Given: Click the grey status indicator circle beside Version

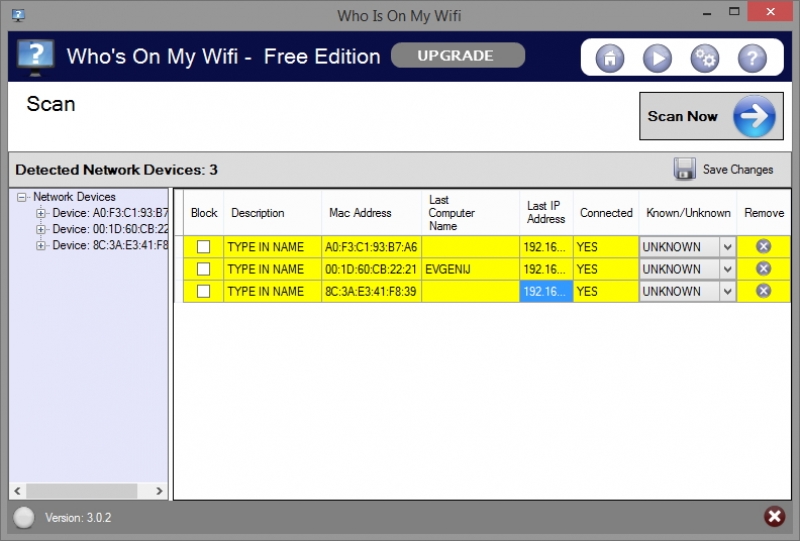Looking at the screenshot, I should coord(23,518).
